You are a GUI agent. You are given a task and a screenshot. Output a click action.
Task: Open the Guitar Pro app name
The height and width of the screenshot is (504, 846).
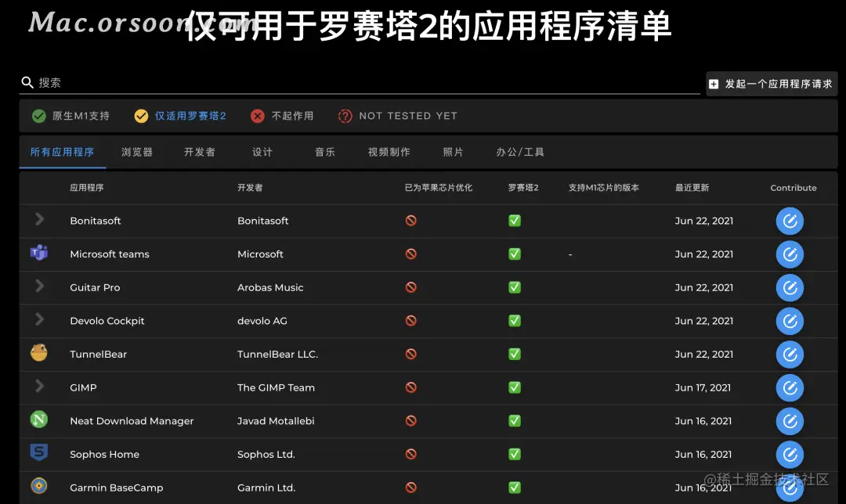[95, 287]
